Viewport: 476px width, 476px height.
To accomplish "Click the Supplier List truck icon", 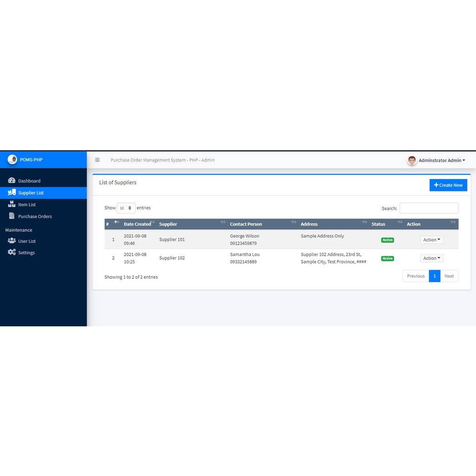I will (12, 192).
